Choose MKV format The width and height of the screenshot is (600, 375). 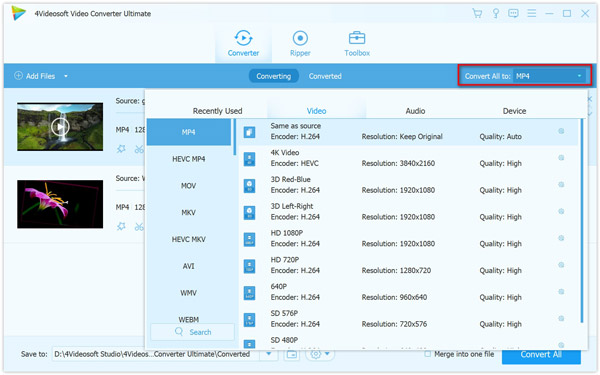pos(189,212)
